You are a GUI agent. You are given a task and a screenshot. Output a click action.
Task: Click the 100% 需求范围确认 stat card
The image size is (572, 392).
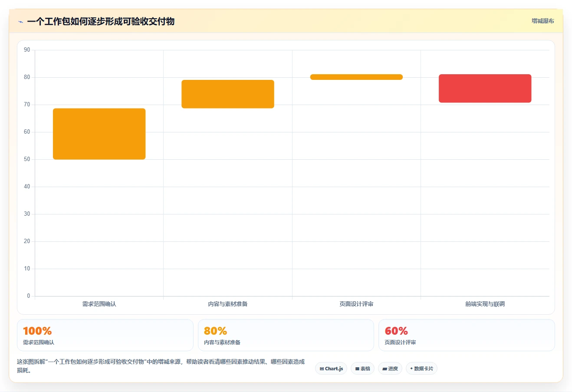click(x=105, y=335)
